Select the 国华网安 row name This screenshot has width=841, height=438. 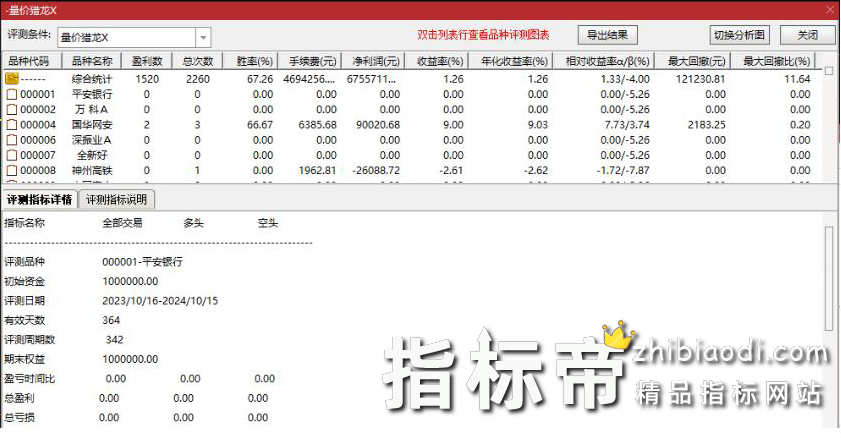(x=92, y=125)
